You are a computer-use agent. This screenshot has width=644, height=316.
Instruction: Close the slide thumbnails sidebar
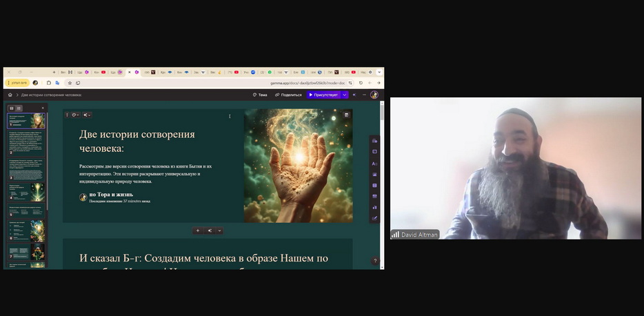point(43,108)
